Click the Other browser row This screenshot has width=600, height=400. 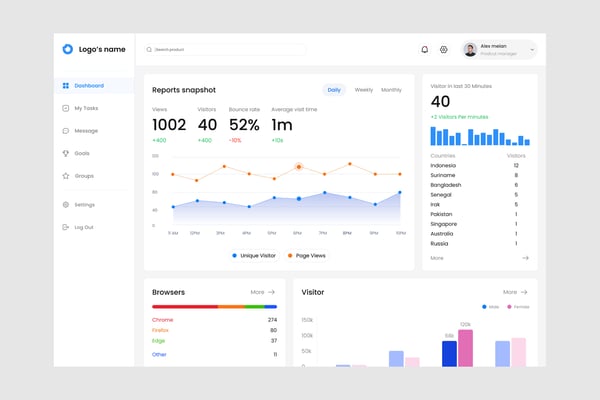pos(214,354)
